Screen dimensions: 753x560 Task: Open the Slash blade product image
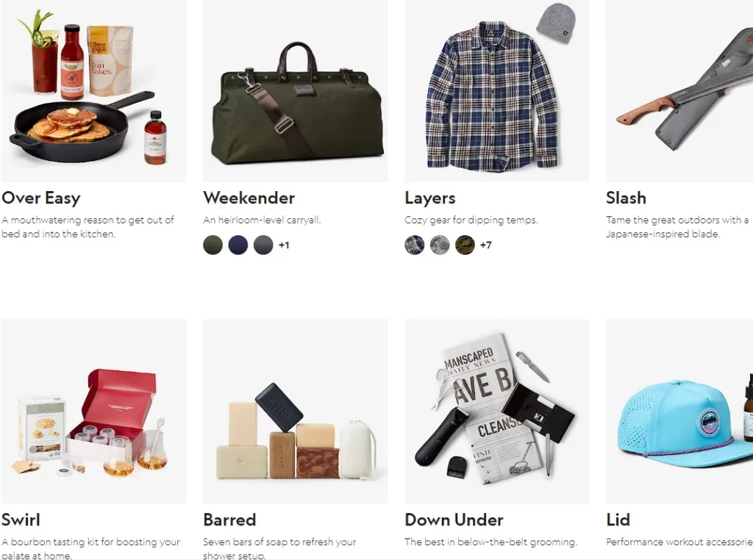pos(679,90)
